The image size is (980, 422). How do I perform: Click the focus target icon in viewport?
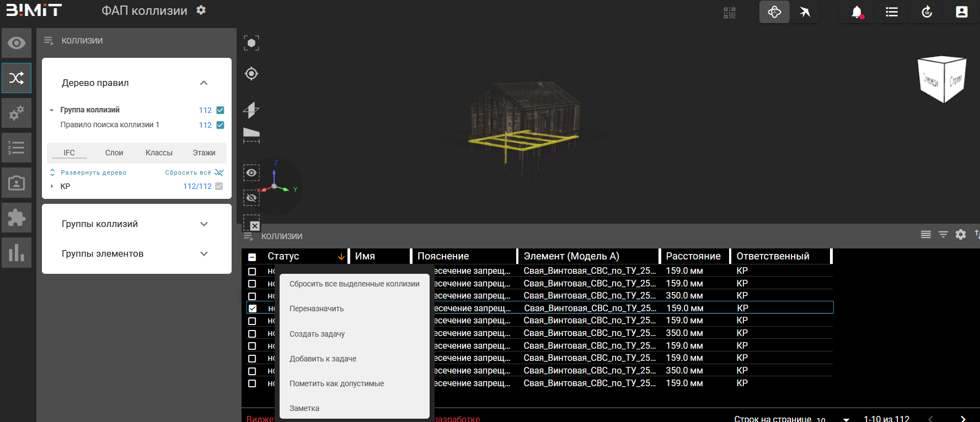pyautogui.click(x=251, y=73)
